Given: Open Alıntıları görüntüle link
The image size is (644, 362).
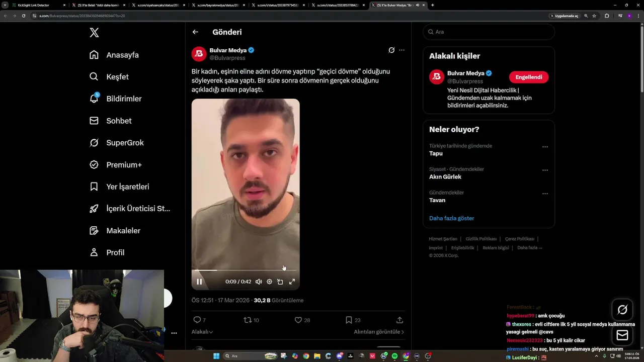Looking at the screenshot, I should click(x=379, y=332).
